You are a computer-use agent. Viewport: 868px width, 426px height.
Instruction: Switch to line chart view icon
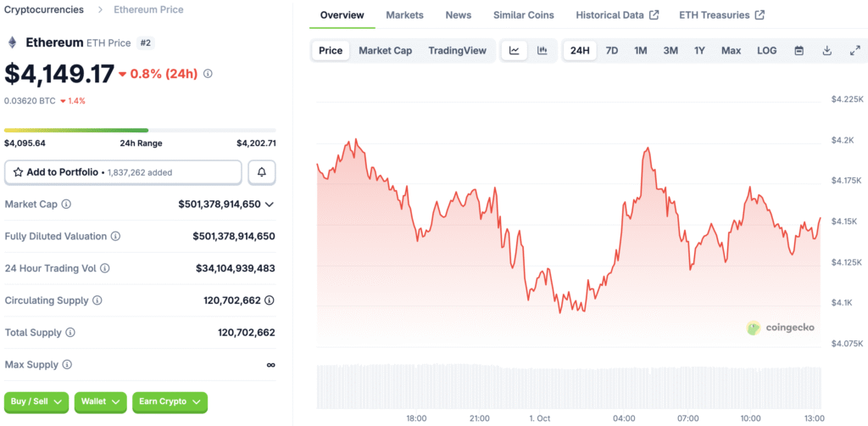coord(515,51)
